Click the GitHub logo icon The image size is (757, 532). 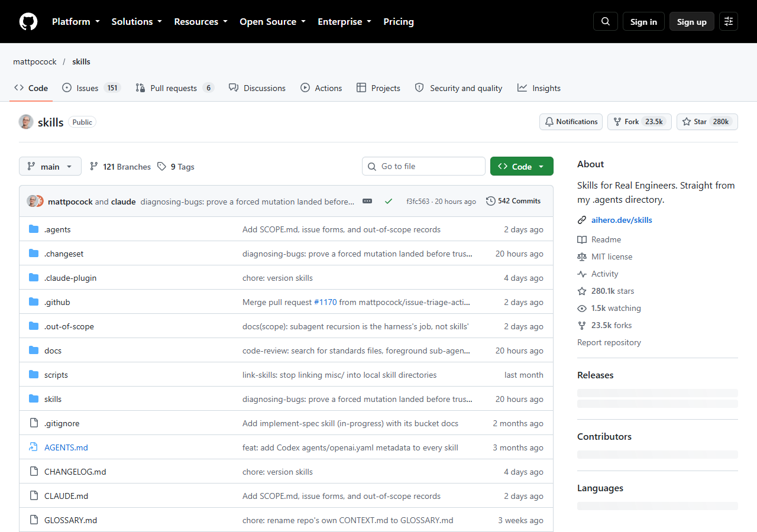tap(28, 21)
